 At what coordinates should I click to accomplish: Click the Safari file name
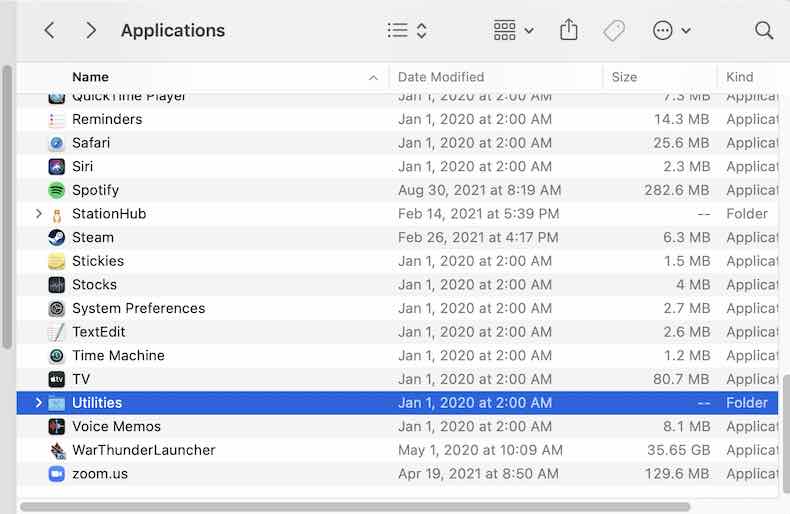(x=91, y=143)
